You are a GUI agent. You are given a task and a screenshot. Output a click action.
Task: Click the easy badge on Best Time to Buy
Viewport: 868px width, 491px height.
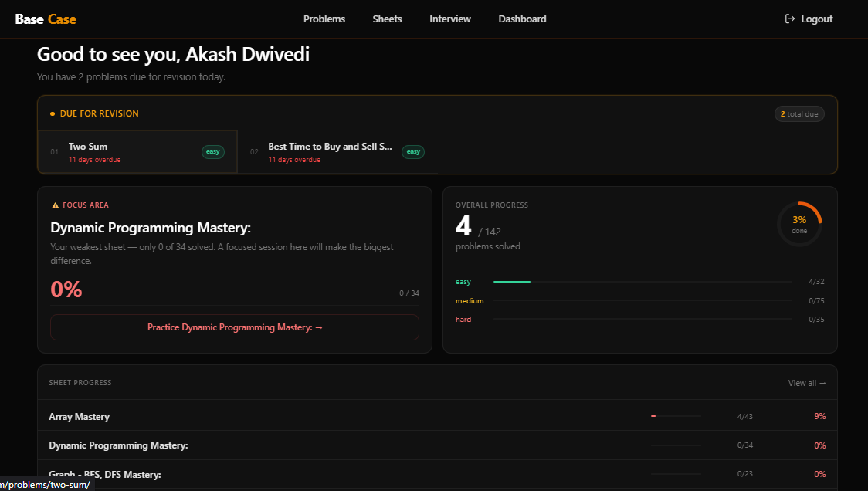[x=413, y=151]
